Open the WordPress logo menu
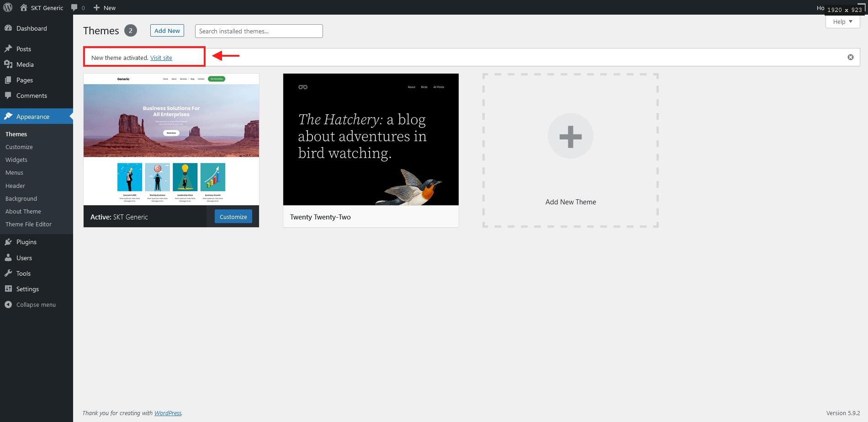 click(x=8, y=7)
